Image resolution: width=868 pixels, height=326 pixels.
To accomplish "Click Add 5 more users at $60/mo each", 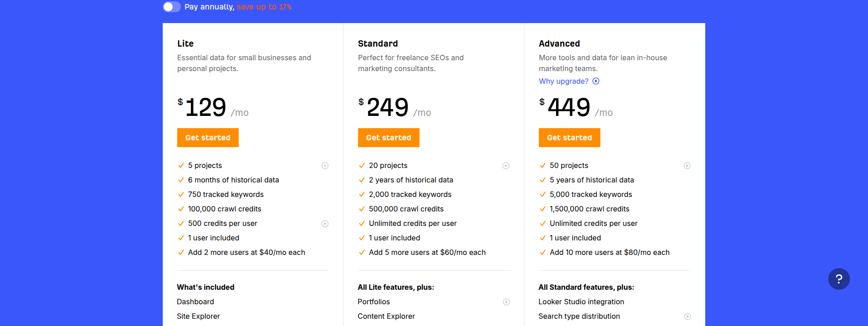I will [427, 252].
